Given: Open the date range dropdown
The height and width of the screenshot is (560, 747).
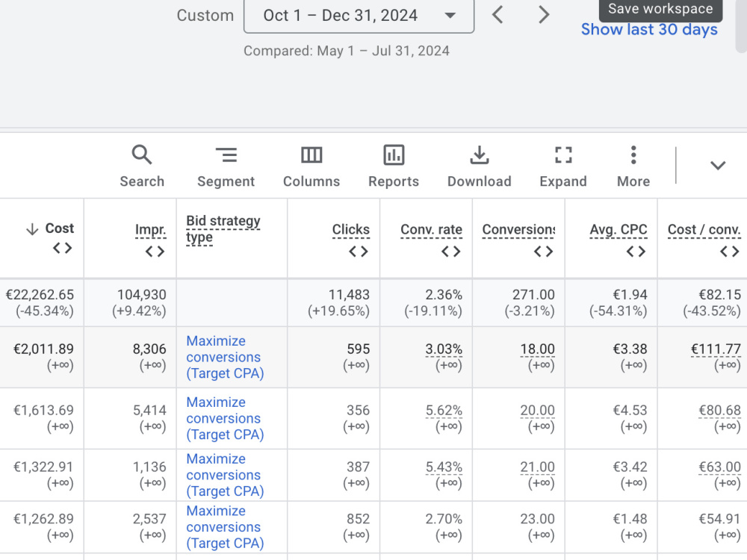Looking at the screenshot, I should (359, 16).
